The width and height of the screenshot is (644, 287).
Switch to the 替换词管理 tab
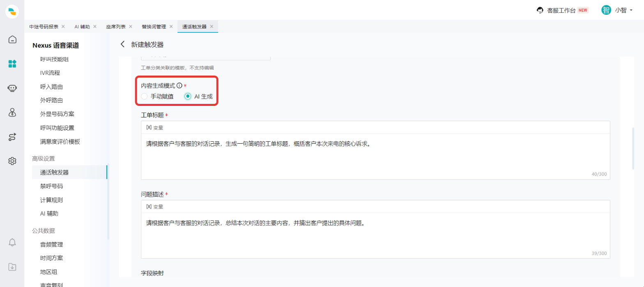(154, 26)
